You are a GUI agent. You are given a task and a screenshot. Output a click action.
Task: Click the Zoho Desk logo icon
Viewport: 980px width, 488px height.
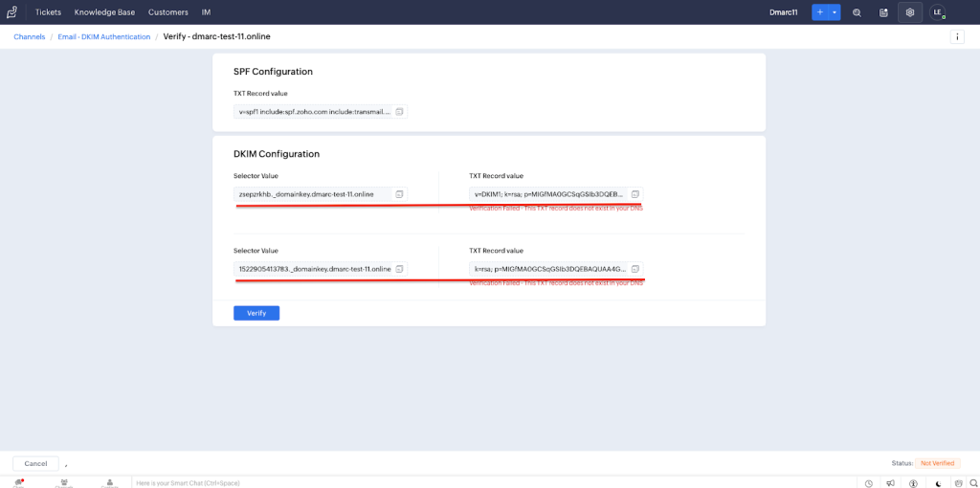(x=11, y=12)
